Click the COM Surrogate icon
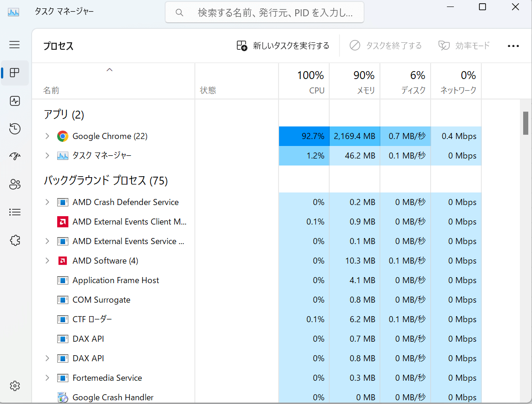The width and height of the screenshot is (532, 404). coord(62,300)
